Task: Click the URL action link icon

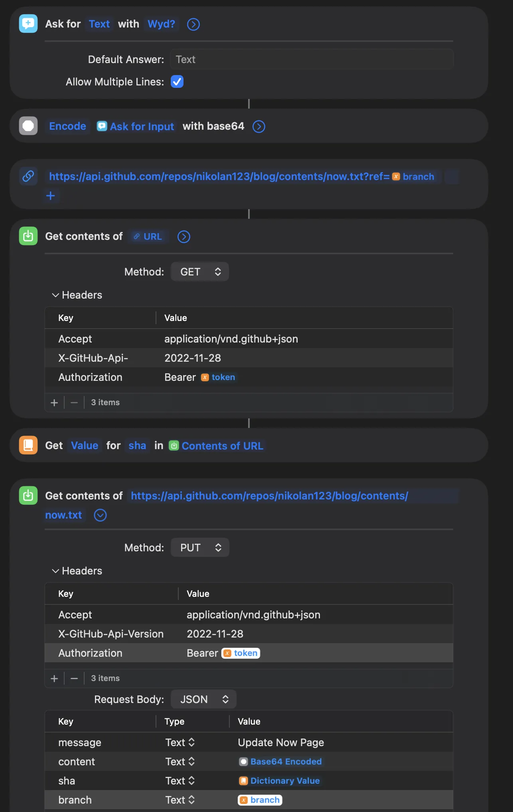Action: 28,176
